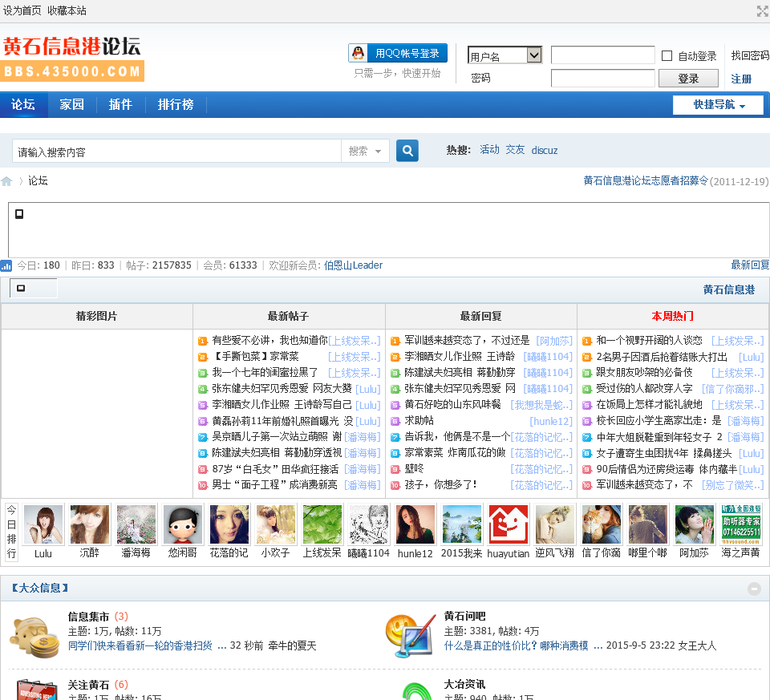This screenshot has height=700, width=770.
Task: Focus the 密码 password field
Action: [602, 78]
